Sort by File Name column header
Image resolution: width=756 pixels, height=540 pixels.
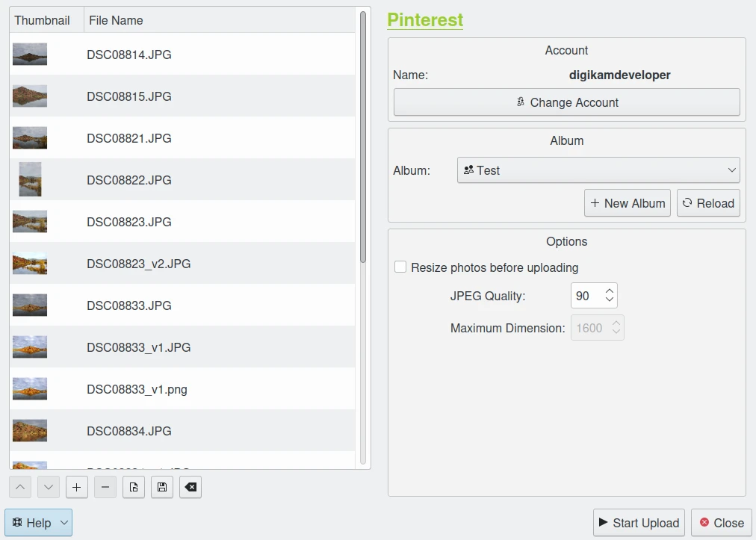(219, 20)
